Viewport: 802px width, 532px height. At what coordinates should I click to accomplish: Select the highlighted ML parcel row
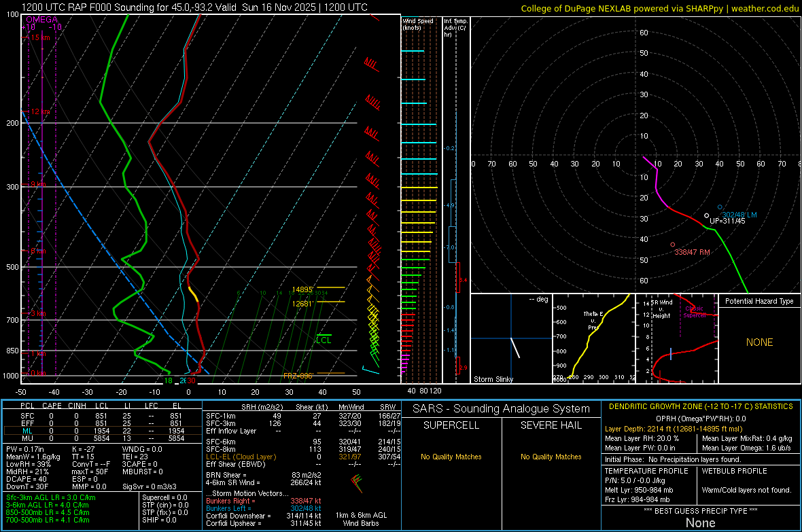tap(103, 431)
